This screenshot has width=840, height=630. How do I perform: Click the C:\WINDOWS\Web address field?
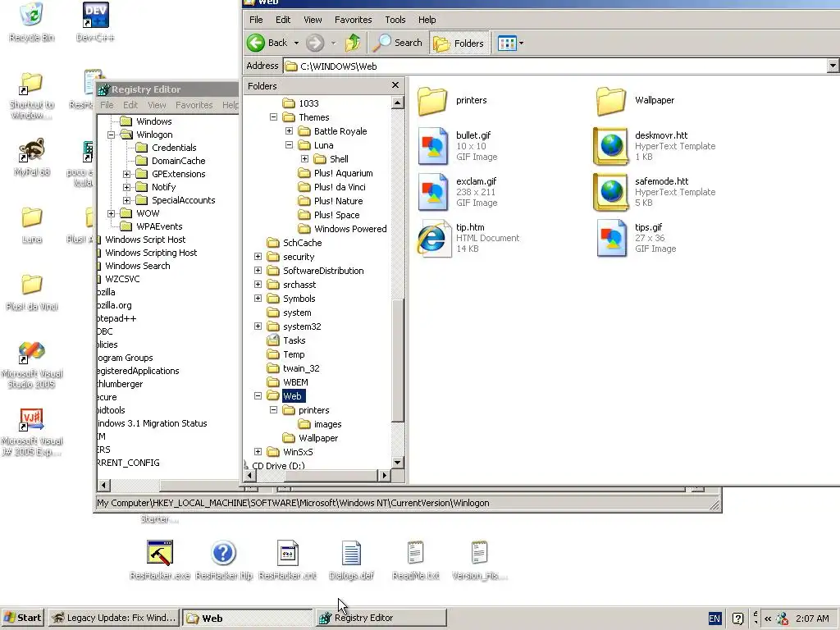555,66
